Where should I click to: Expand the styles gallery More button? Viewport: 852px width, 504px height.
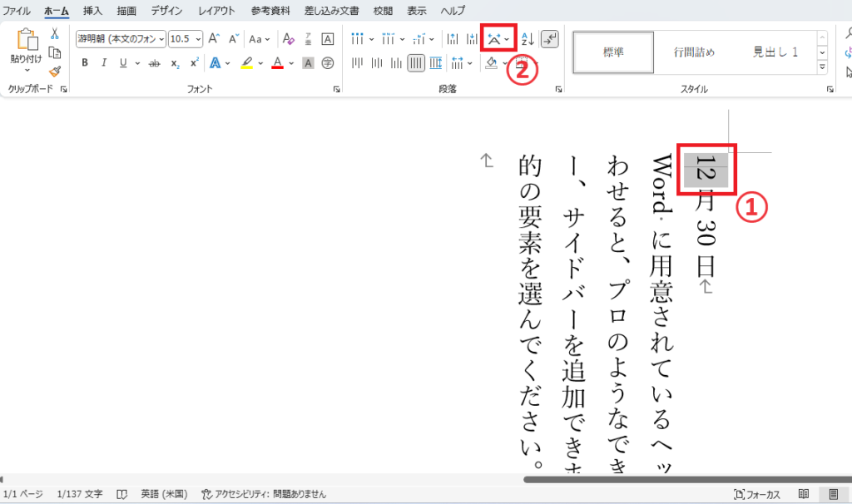pyautogui.click(x=822, y=67)
